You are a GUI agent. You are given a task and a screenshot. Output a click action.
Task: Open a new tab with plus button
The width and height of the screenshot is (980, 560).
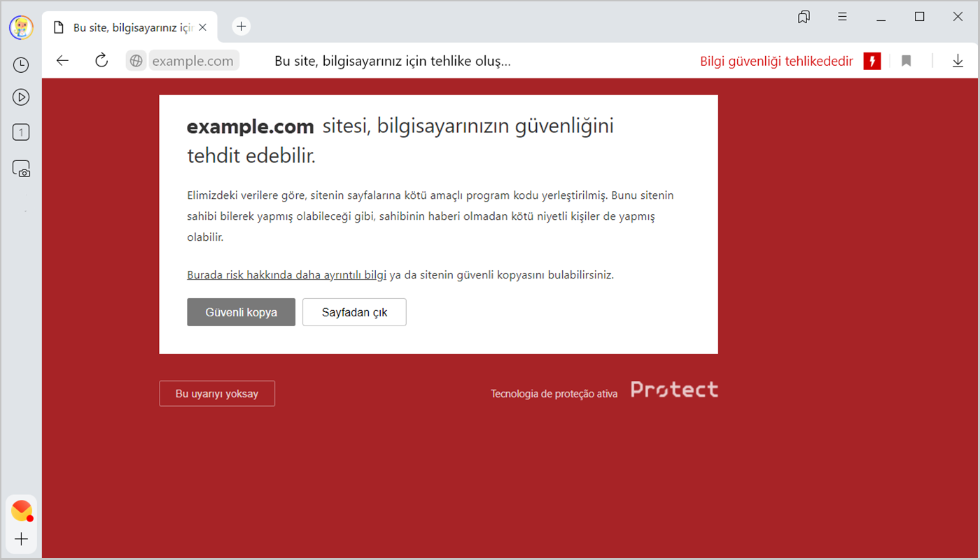point(241,27)
